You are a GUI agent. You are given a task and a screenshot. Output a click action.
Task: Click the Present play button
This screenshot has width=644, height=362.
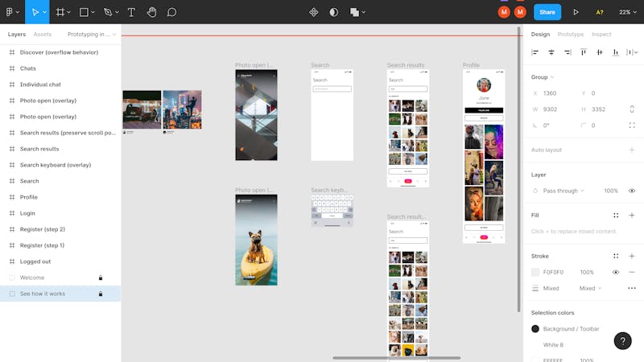(x=576, y=12)
